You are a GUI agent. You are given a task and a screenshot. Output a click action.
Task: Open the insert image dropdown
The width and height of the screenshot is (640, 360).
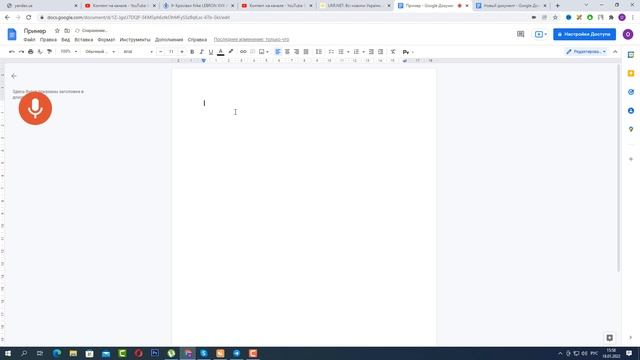[264, 52]
